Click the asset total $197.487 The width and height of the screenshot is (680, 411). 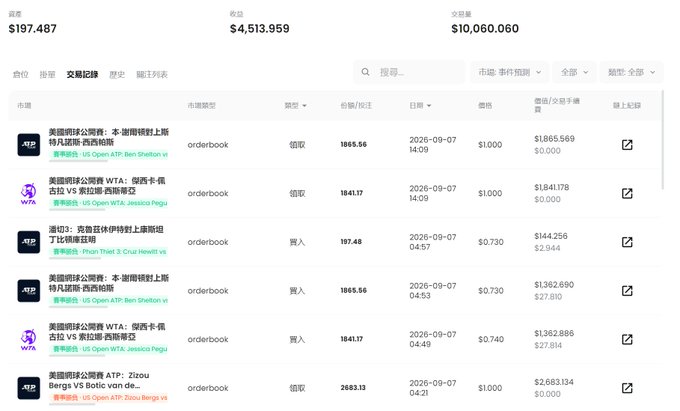33,29
